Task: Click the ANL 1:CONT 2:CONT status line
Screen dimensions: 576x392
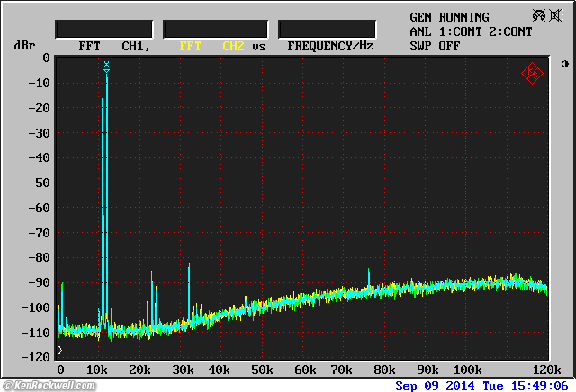Action: (x=471, y=31)
